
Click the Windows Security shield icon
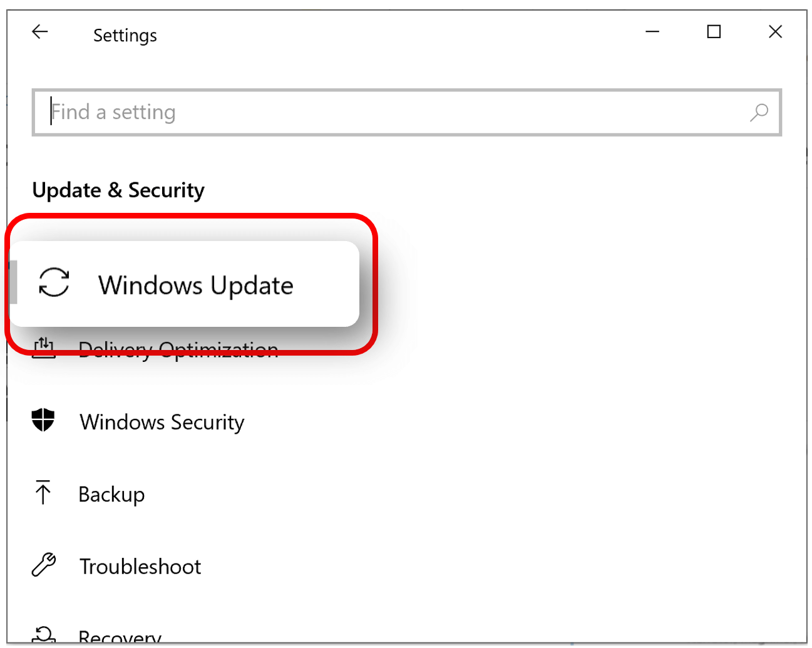[43, 421]
